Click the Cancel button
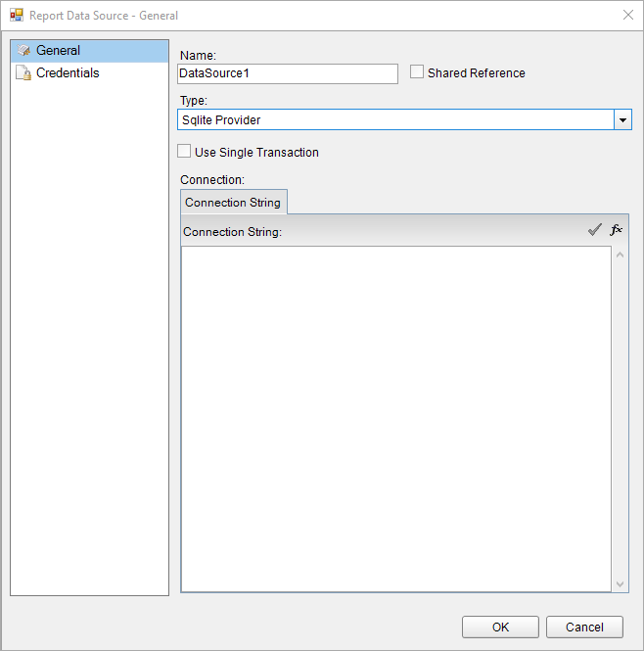This screenshot has height=651, width=644. coord(584,627)
